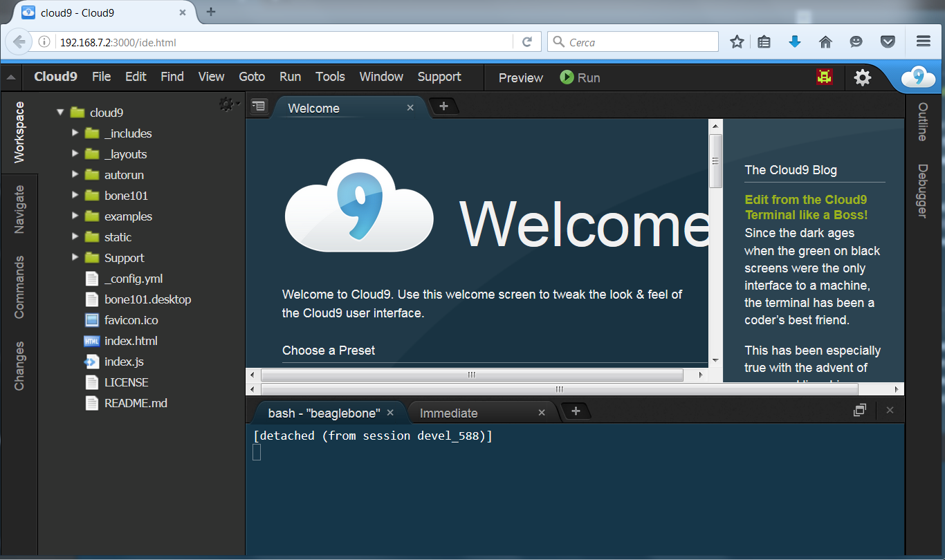Open new terminal tab with plus

(x=576, y=411)
